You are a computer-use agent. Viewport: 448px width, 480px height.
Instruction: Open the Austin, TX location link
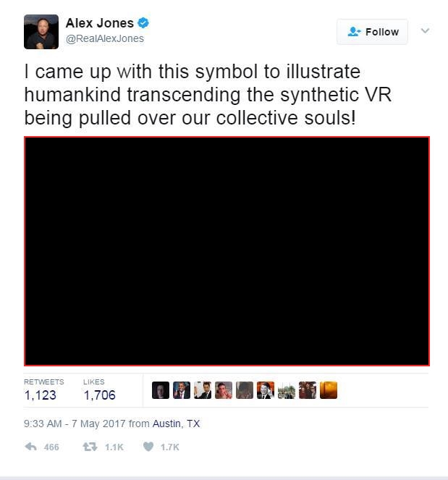(176, 424)
